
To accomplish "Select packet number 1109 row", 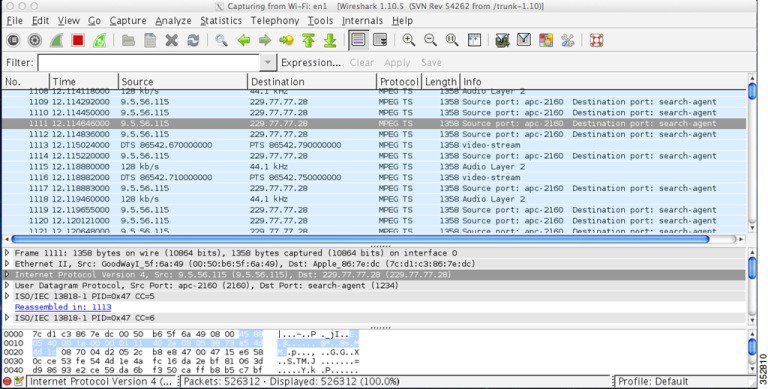I will click(374, 102).
